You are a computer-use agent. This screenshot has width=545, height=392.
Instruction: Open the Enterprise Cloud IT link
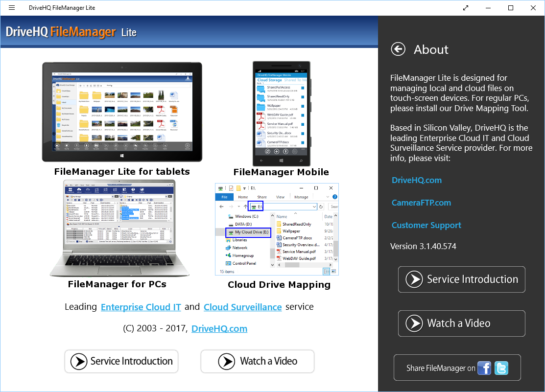tap(141, 307)
